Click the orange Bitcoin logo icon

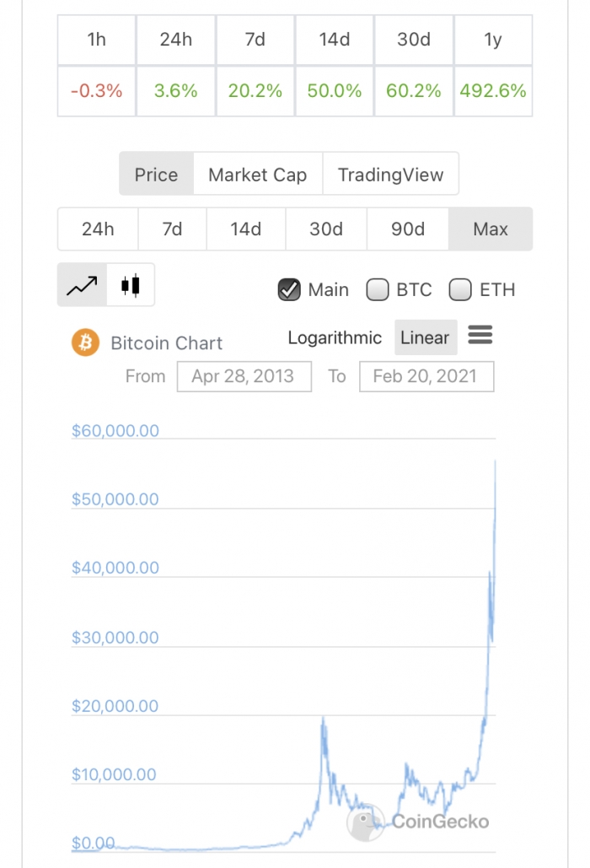click(x=86, y=342)
